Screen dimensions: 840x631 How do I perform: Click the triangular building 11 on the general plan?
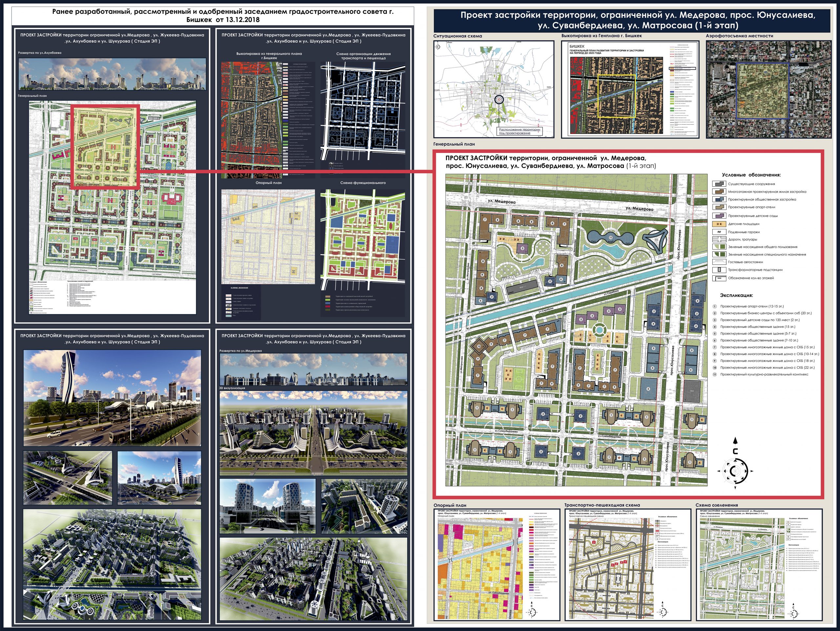click(x=656, y=240)
